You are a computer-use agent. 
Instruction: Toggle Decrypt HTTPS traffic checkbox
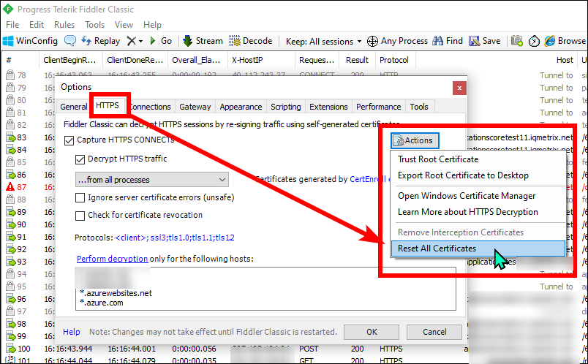point(80,159)
